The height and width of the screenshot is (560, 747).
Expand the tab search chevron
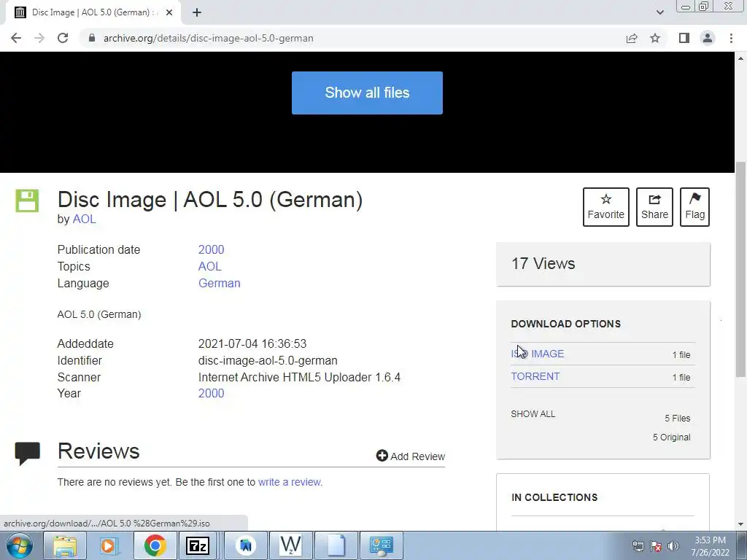coord(659,12)
